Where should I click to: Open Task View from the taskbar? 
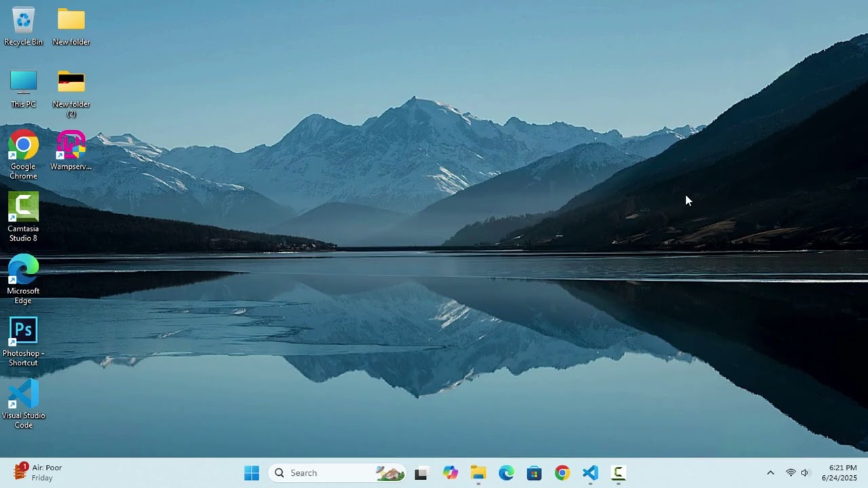coord(421,473)
